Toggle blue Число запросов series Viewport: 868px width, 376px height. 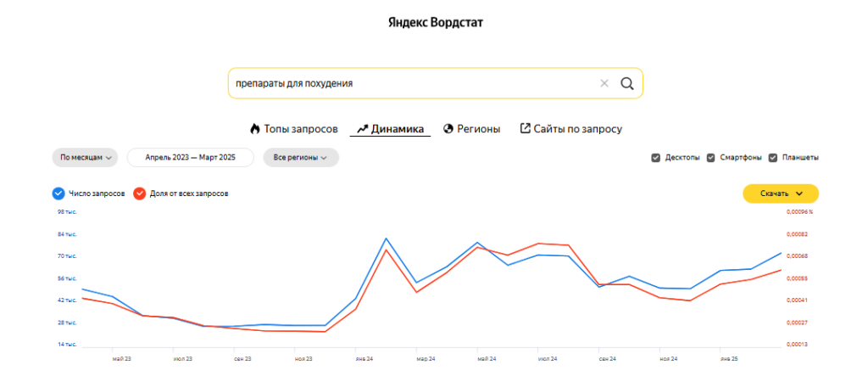58,194
